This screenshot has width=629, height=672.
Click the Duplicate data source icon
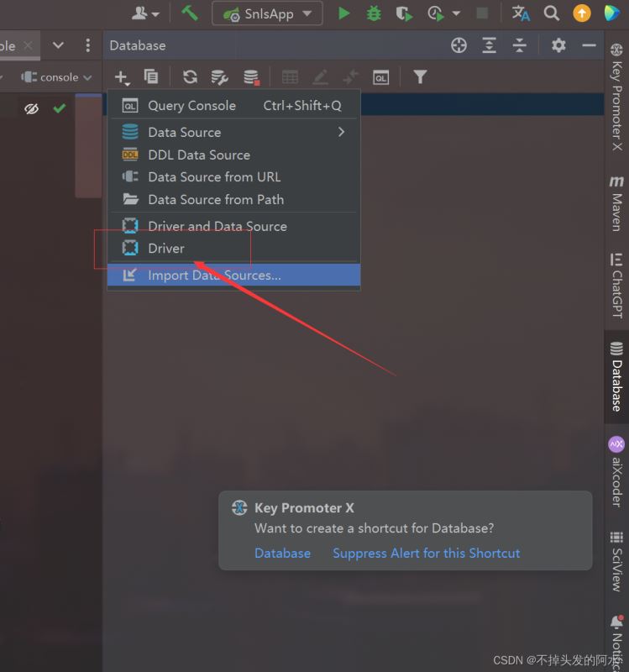(151, 77)
